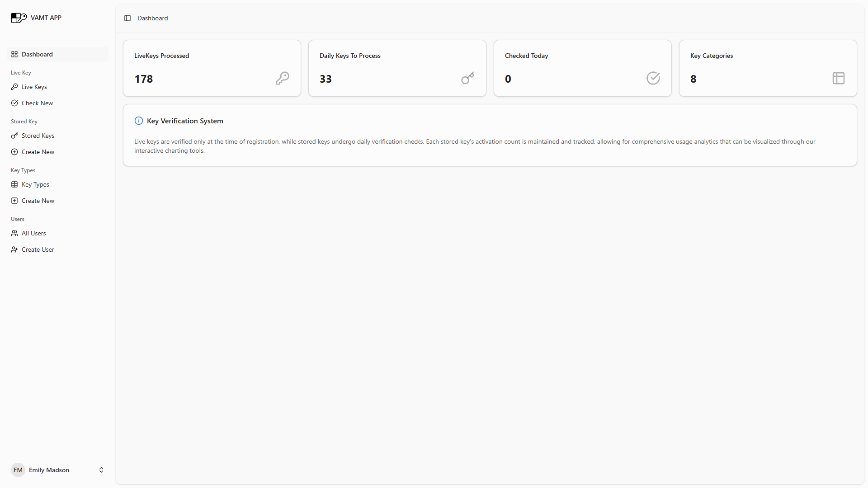This screenshot has height=488, width=868.
Task: Click the blue info icon beside Key Verification System
Action: point(139,121)
